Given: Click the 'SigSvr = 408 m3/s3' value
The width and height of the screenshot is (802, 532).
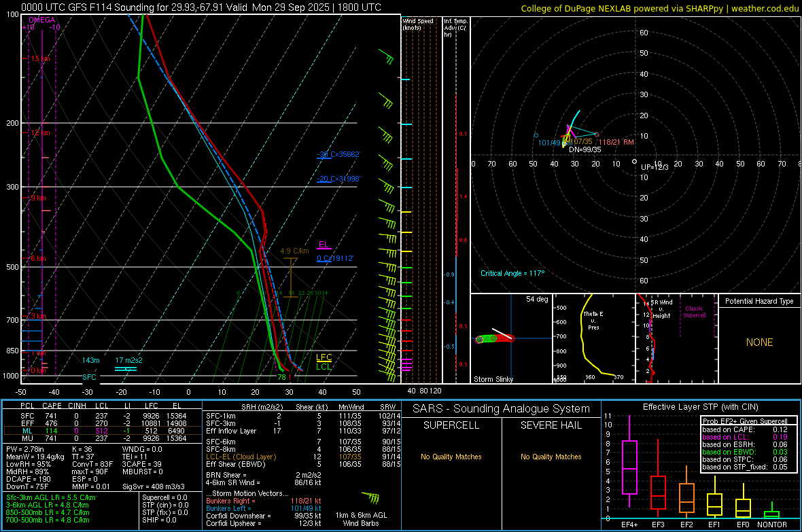Looking at the screenshot, I should (x=154, y=487).
